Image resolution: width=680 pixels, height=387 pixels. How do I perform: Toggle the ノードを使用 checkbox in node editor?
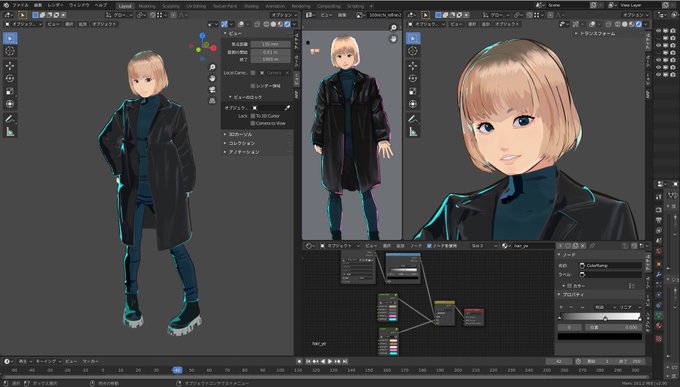point(429,246)
